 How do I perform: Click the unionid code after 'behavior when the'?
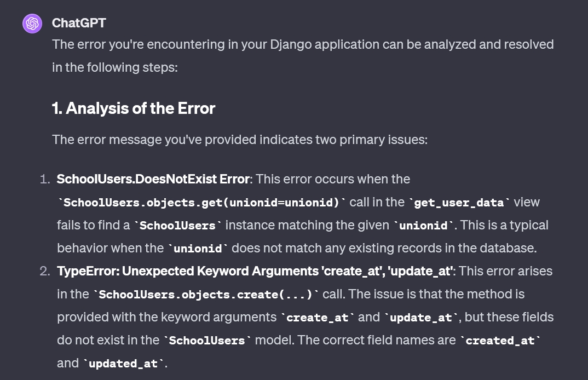pyautogui.click(x=198, y=249)
